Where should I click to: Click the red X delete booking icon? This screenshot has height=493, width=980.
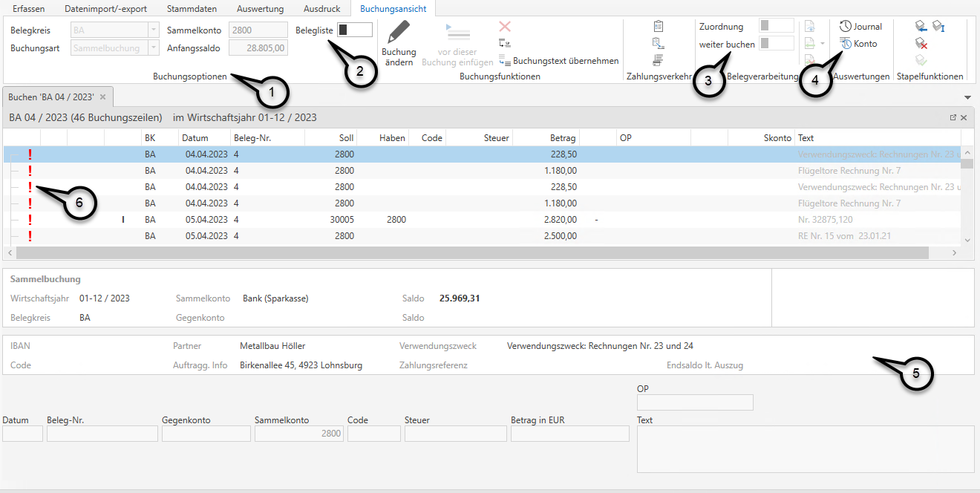tap(505, 27)
